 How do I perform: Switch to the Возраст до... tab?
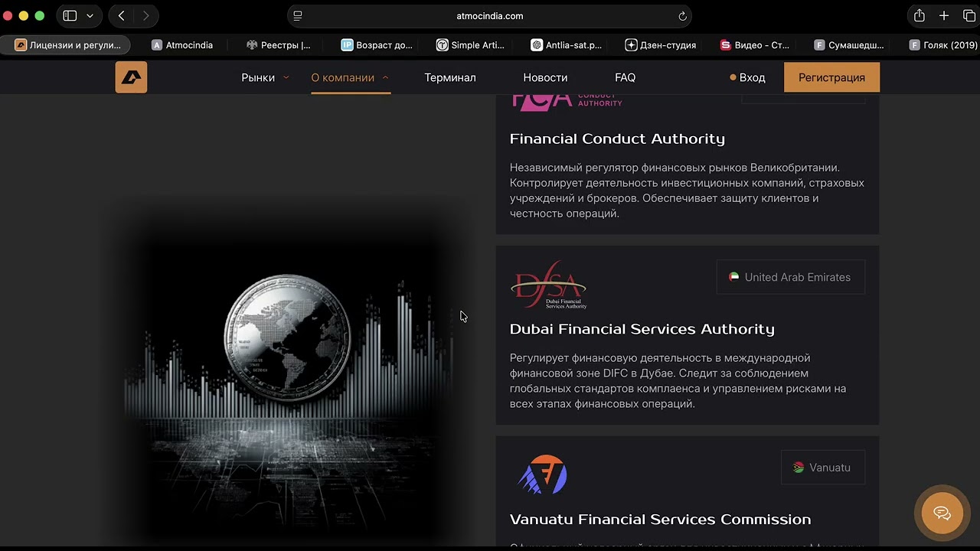click(377, 45)
